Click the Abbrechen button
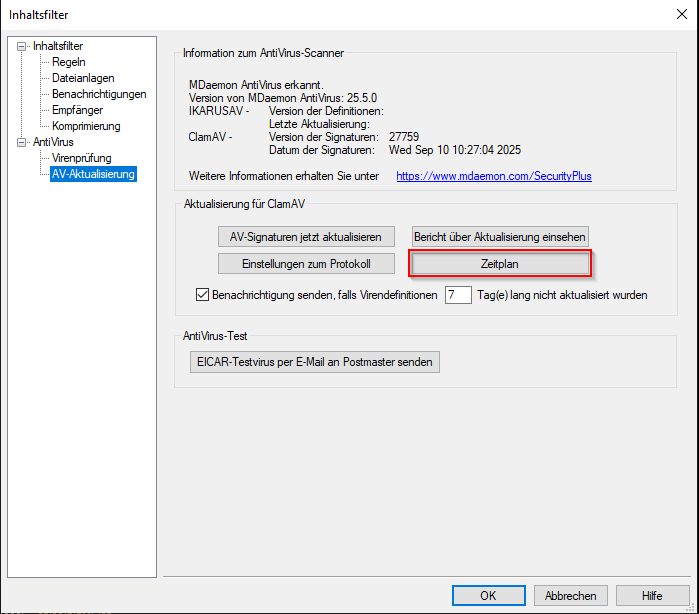This screenshot has width=699, height=614. click(571, 596)
